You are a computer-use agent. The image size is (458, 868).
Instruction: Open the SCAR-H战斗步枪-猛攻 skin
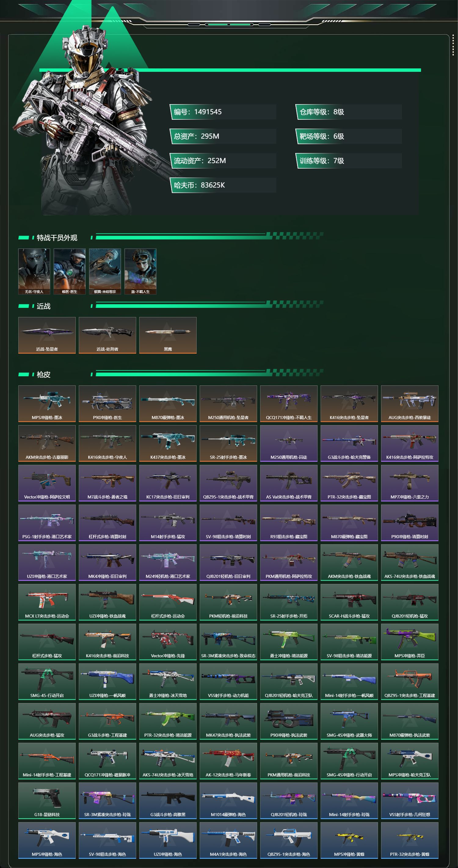[x=349, y=603]
